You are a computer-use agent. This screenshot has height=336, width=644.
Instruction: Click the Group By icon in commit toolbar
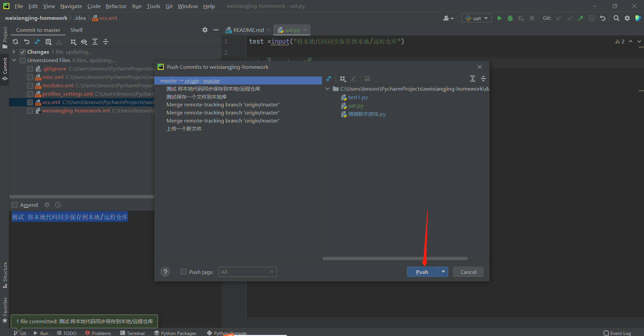tap(73, 42)
